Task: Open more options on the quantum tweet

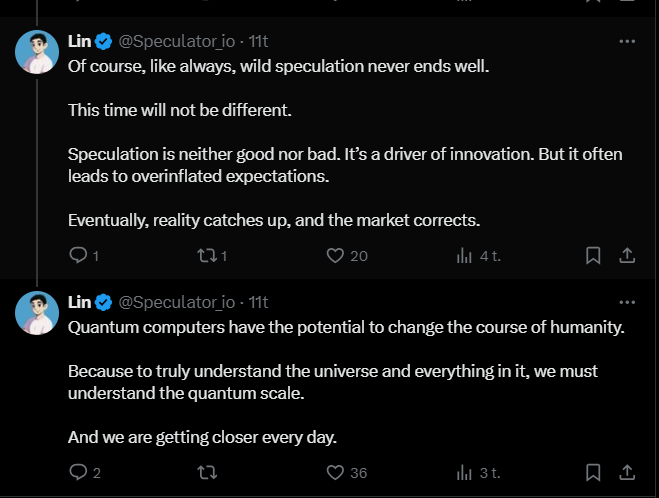Action: [x=627, y=302]
